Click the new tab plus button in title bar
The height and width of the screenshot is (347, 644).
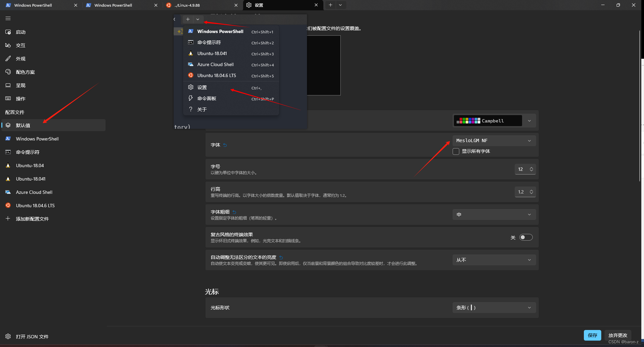tap(330, 5)
